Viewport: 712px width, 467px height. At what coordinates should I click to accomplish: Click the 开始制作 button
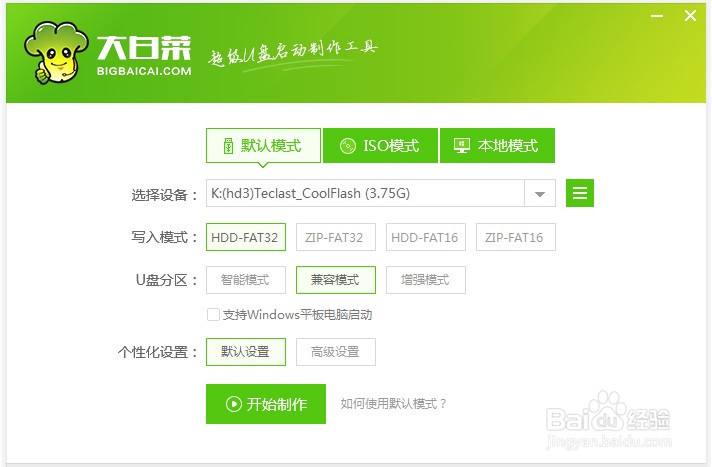[x=266, y=404]
